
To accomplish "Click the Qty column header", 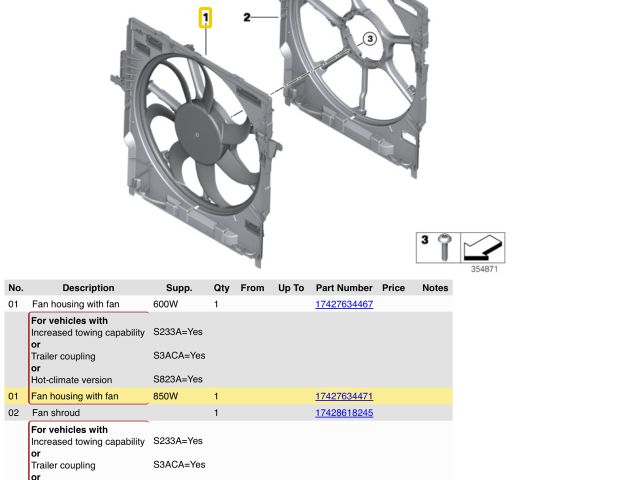I will click(221, 288).
